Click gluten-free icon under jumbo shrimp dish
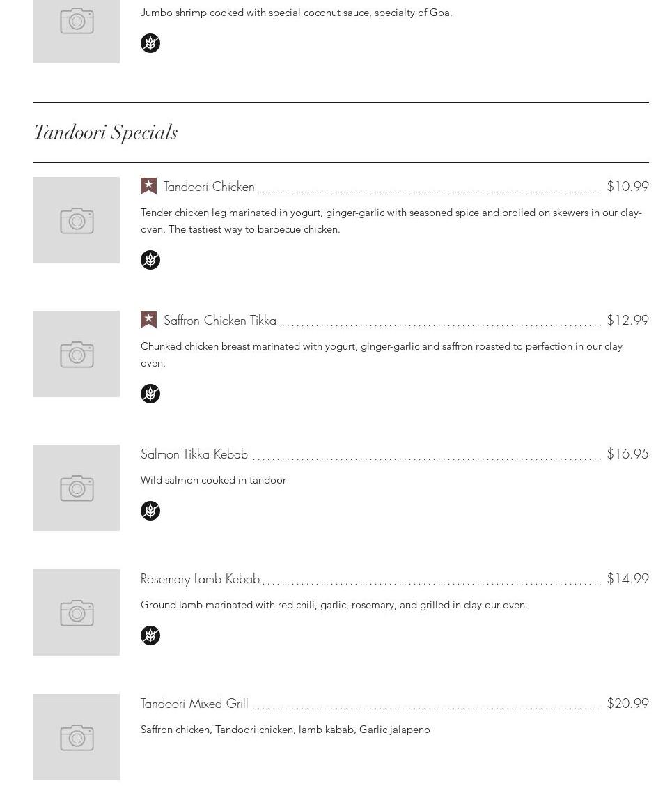 coord(150,43)
